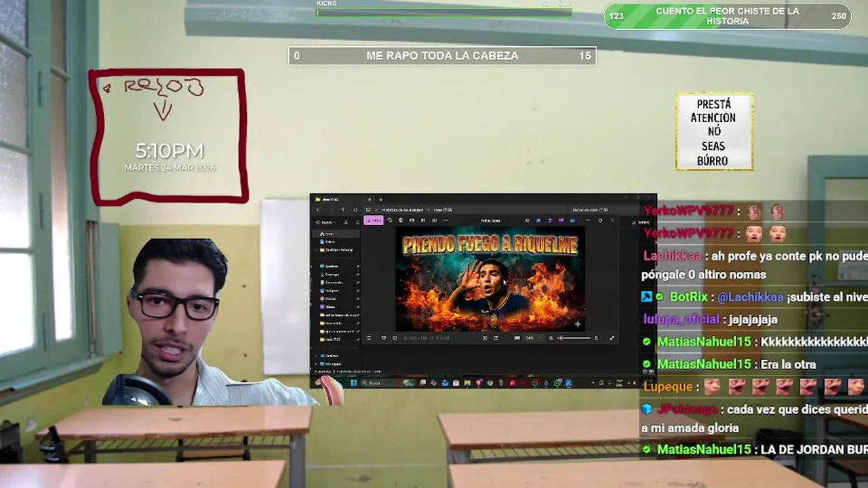Screen dimensions: 868x488
Task: Open the Windows Start menu
Action: point(354,383)
